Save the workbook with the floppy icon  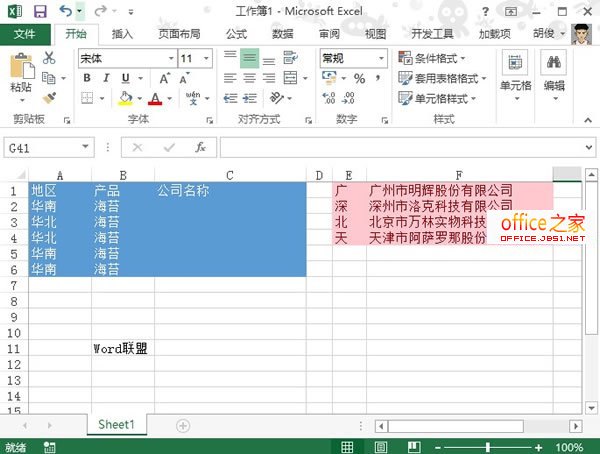coord(40,11)
